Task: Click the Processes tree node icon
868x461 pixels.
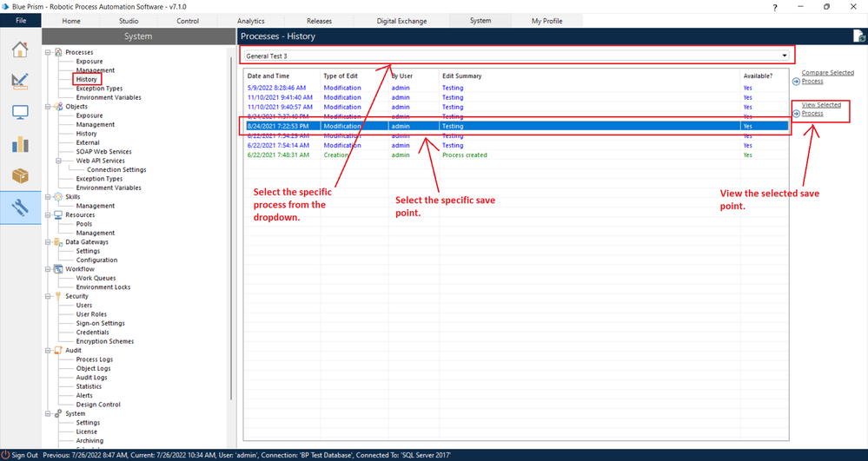Action: (x=58, y=52)
